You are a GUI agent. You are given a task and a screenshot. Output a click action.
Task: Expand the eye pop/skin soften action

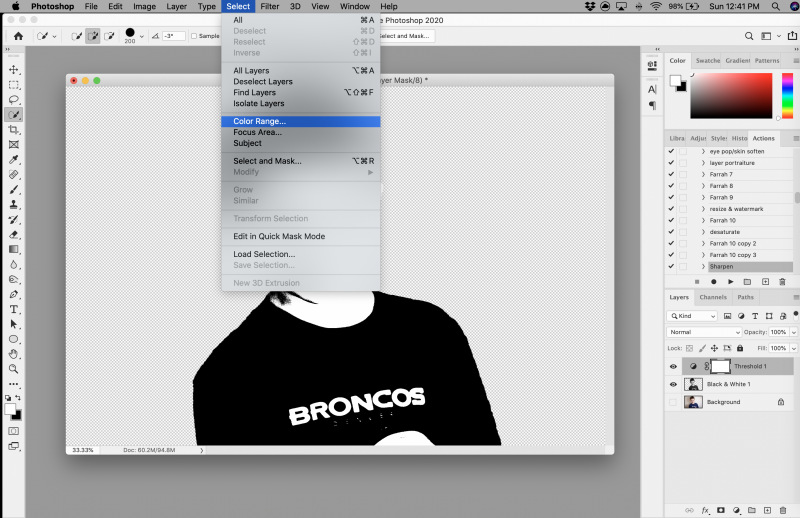pyautogui.click(x=703, y=152)
